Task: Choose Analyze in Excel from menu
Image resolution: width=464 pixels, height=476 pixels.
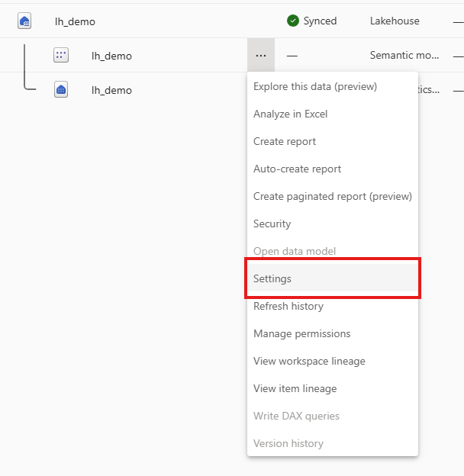Action: (290, 114)
